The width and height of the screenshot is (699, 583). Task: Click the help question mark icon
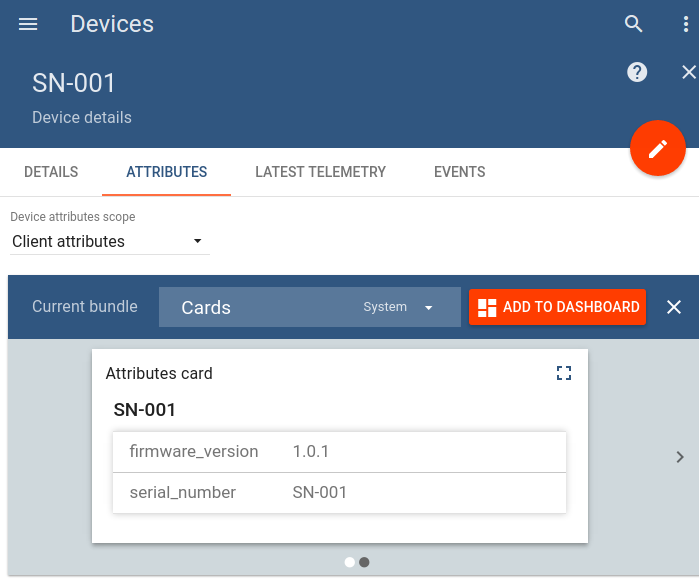point(637,72)
